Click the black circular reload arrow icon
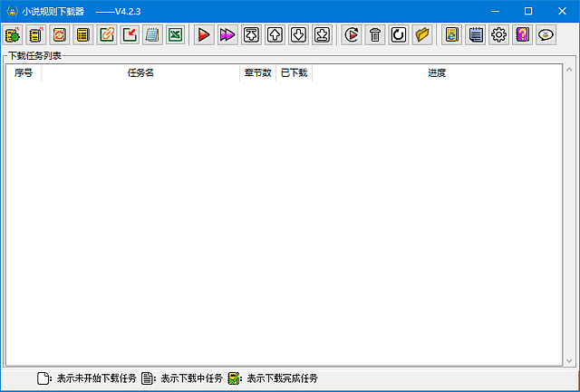The height and width of the screenshot is (392, 580). point(399,35)
